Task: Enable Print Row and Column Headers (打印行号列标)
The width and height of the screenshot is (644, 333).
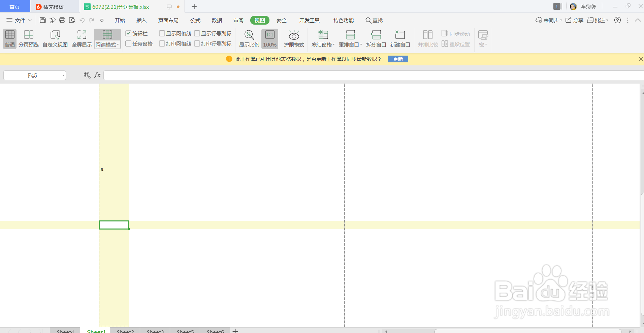Action: coord(197,43)
